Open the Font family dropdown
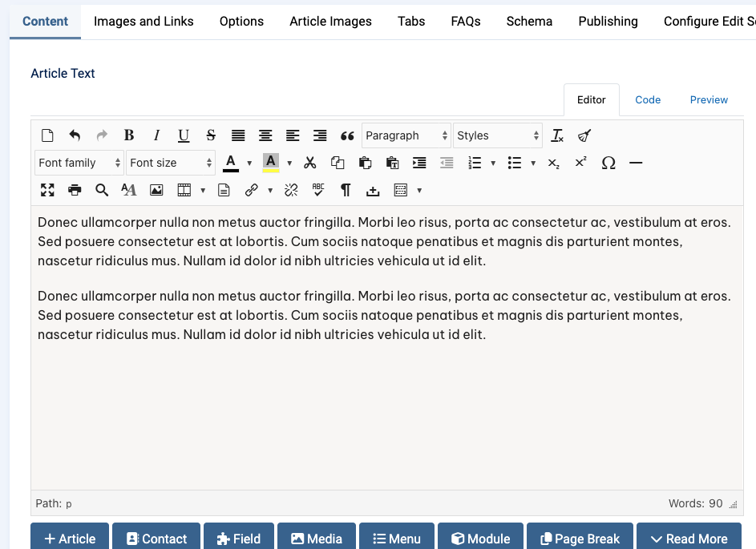Screen dimensions: 756x549 [x=79, y=163]
